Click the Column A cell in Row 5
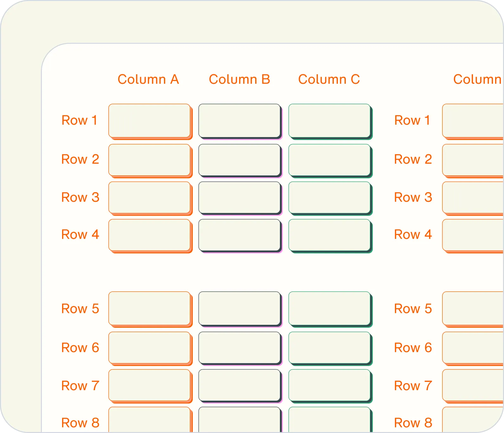This screenshot has width=504, height=433. pyautogui.click(x=149, y=308)
